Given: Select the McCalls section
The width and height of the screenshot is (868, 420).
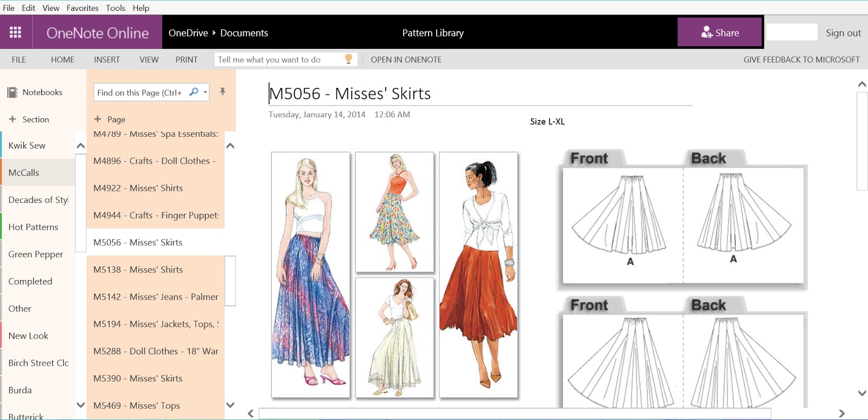Looking at the screenshot, I should 38,173.
